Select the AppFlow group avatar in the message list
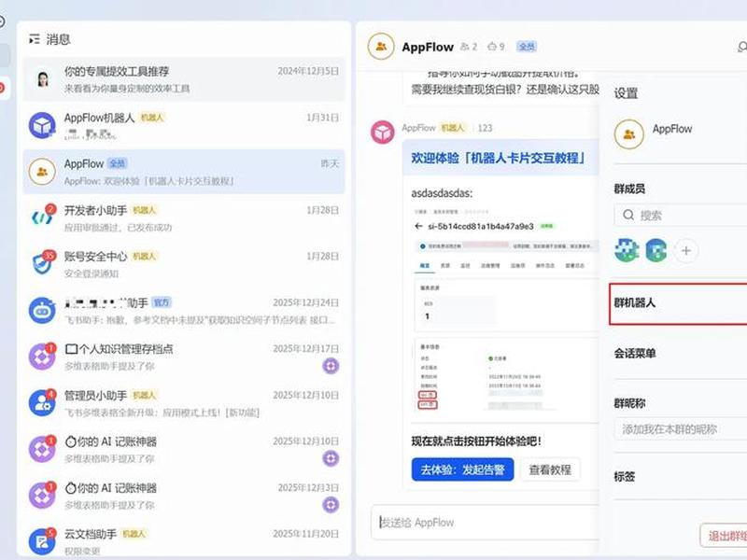 pos(42,172)
